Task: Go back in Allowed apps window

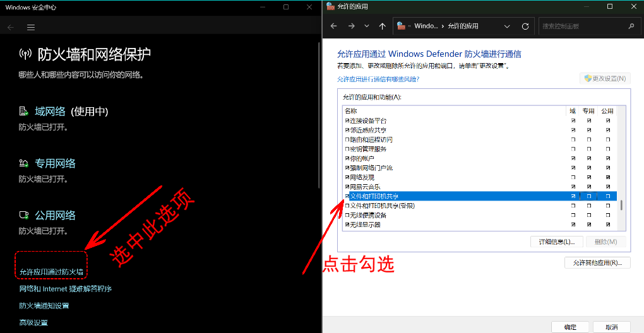Action: (x=333, y=26)
